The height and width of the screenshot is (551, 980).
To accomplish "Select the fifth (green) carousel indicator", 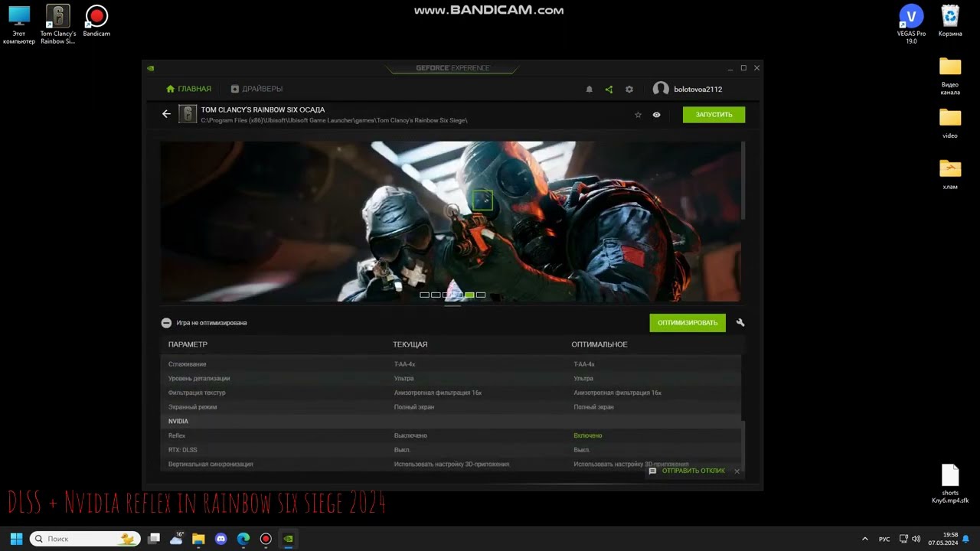I will point(469,295).
